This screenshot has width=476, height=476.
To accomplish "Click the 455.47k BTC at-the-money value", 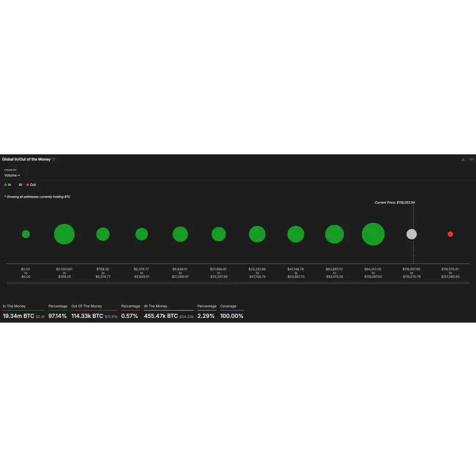I will 161,316.
